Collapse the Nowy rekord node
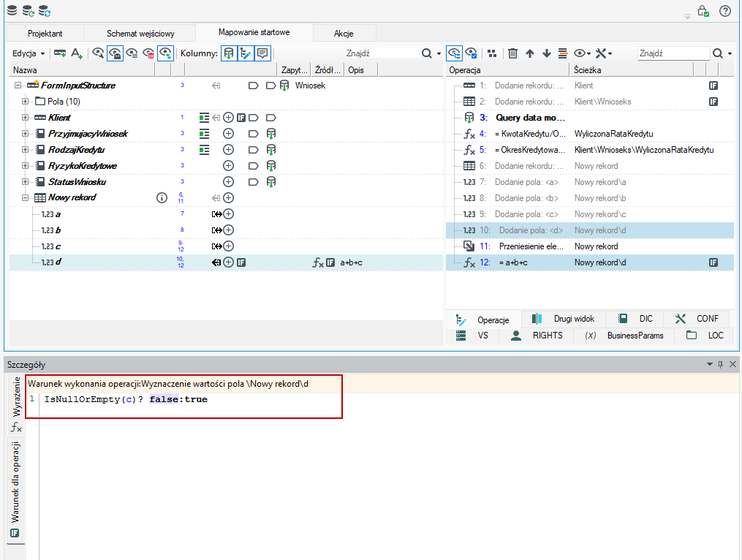742x560 pixels. tap(25, 198)
